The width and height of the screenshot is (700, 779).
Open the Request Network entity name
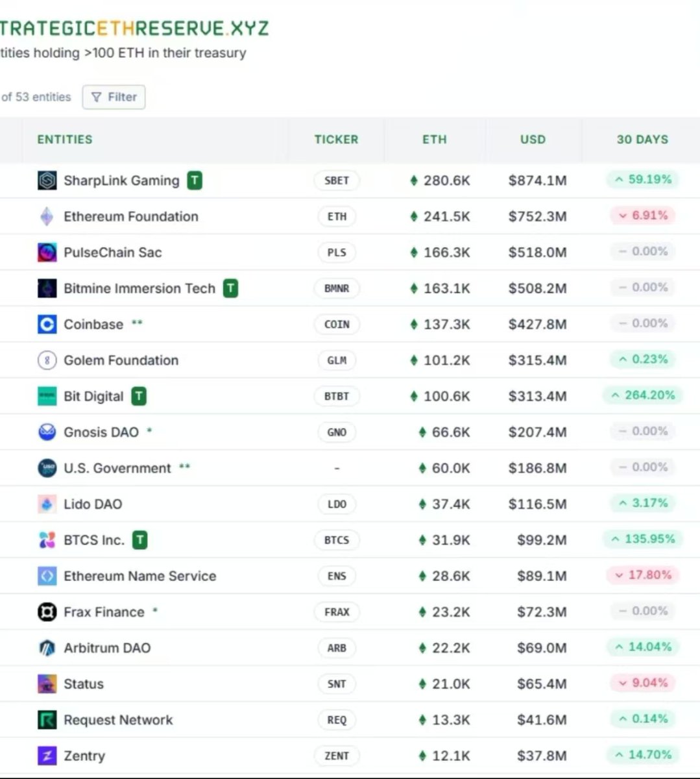point(118,720)
